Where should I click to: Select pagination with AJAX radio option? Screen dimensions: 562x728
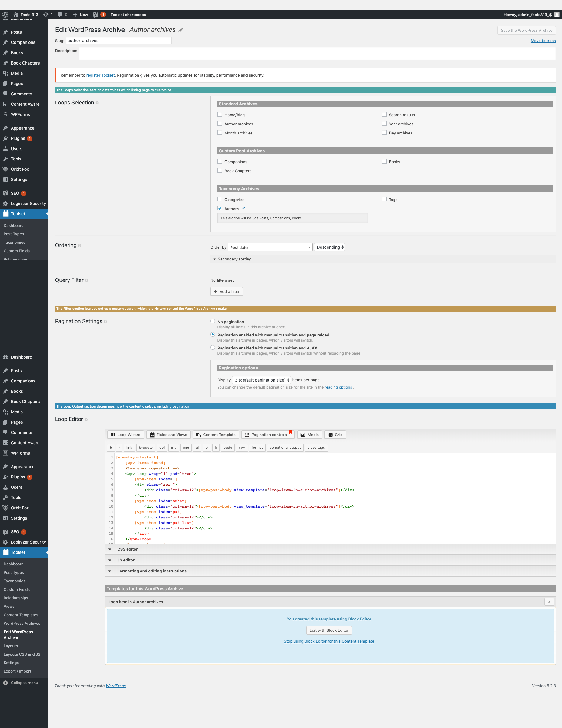point(213,347)
